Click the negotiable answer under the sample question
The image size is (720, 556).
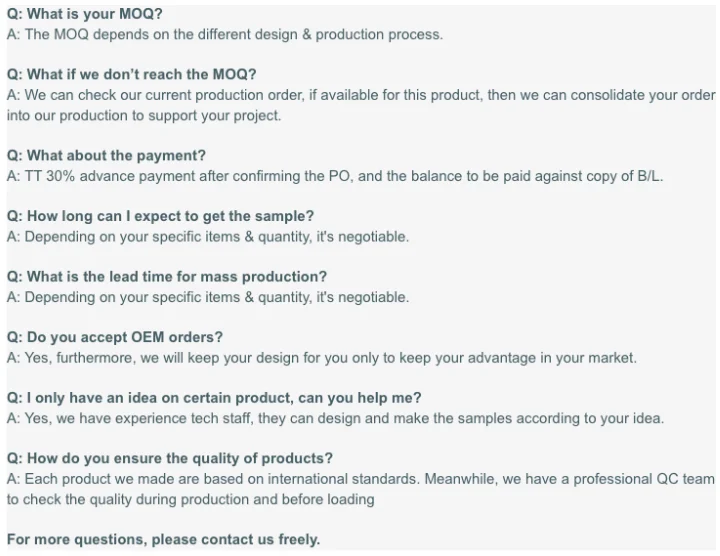point(207,237)
